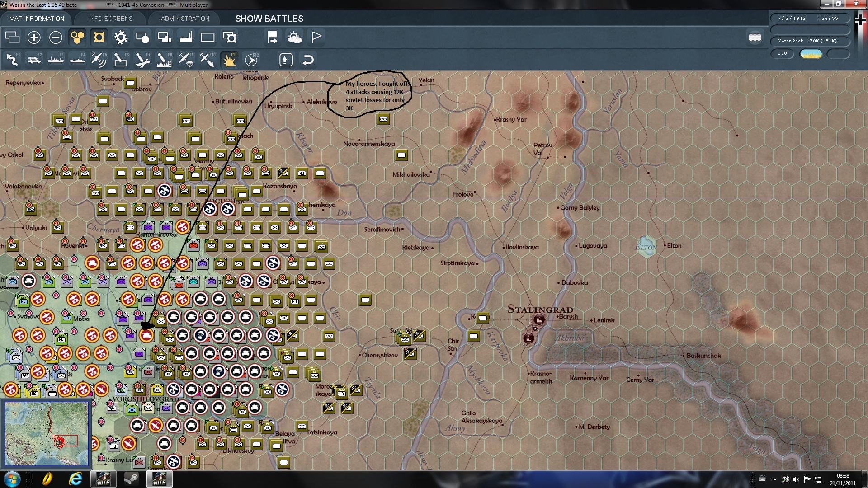This screenshot has height=488, width=868.
Task: Show hidden system tray icons
Action: click(774, 479)
